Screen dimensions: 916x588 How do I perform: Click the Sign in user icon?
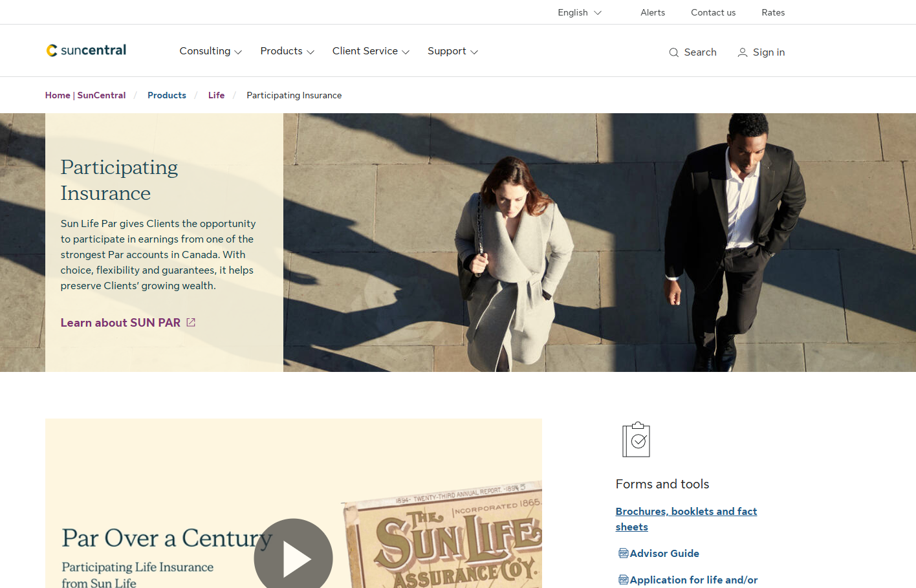742,52
